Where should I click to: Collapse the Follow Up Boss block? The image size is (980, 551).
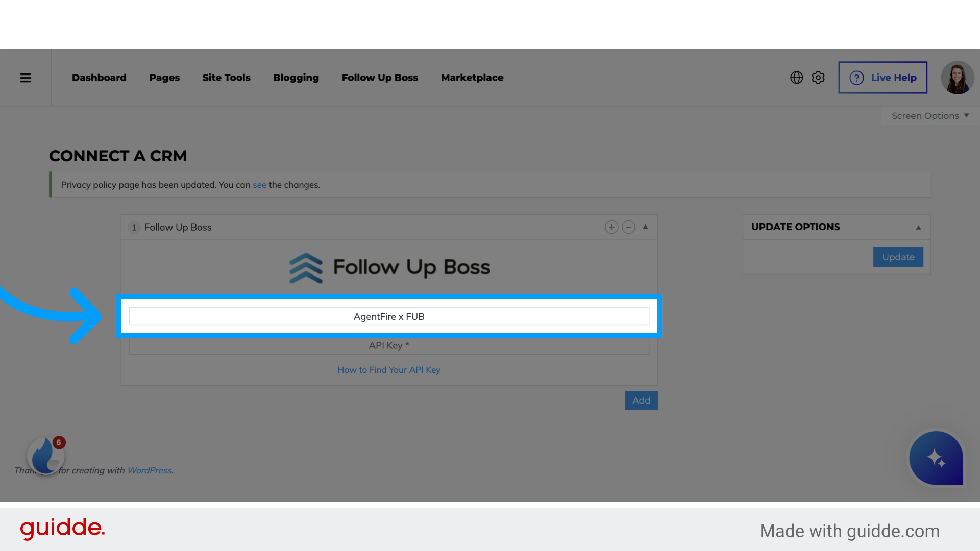[646, 227]
